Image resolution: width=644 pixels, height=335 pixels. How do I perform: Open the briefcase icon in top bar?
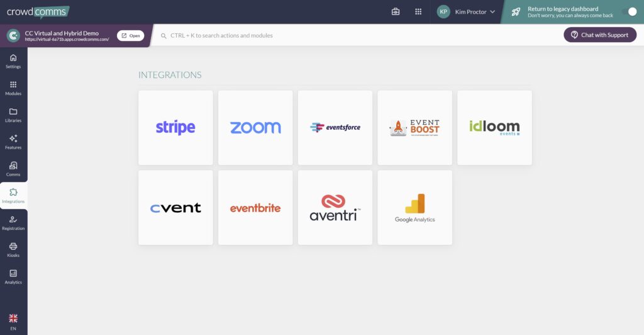396,11
